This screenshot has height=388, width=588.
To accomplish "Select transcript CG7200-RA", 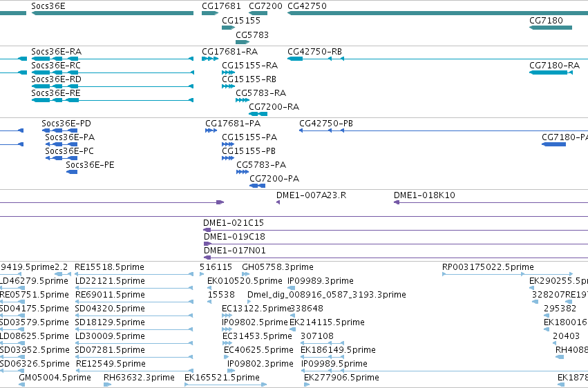I will [x=258, y=114].
